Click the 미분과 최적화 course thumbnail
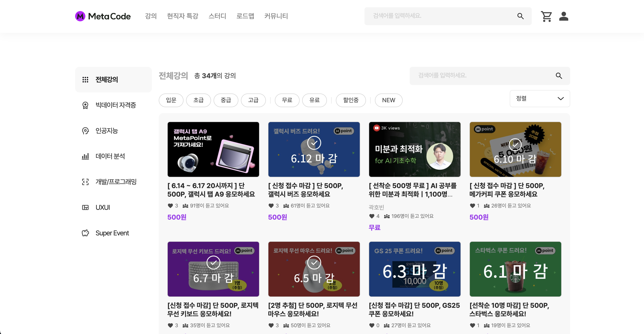 pyautogui.click(x=414, y=149)
